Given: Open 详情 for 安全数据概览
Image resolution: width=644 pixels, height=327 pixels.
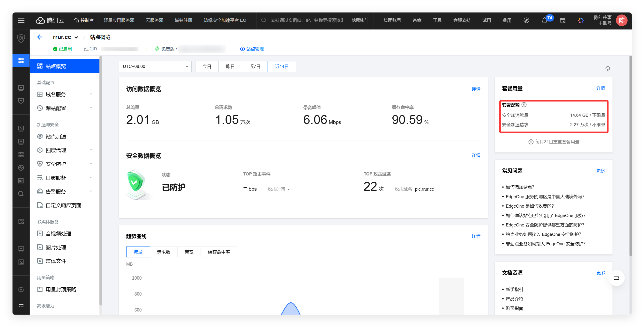Looking at the screenshot, I should (476, 155).
